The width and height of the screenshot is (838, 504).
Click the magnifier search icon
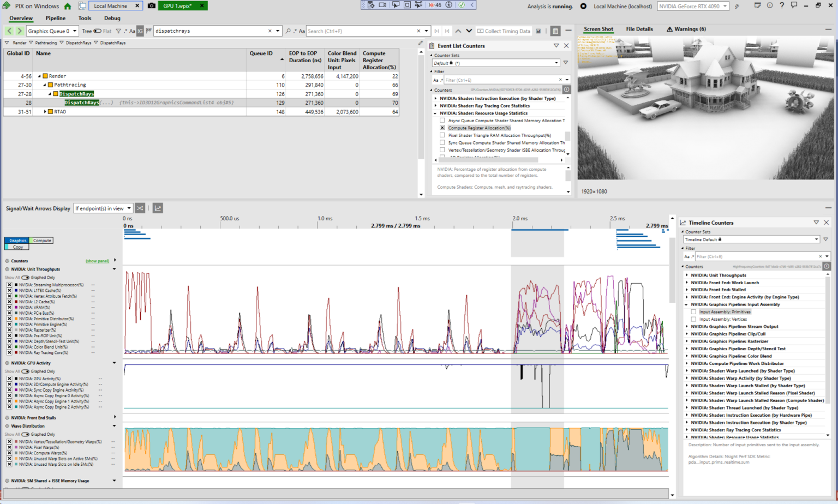tap(288, 31)
